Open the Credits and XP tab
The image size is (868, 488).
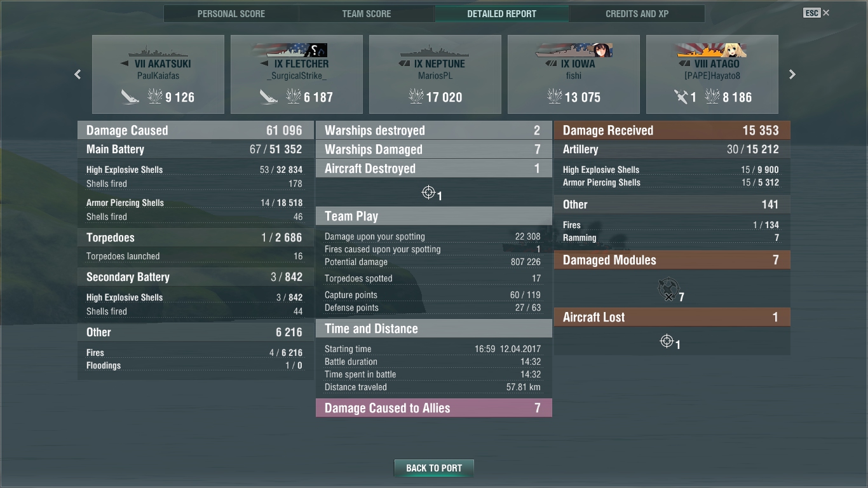coord(637,13)
